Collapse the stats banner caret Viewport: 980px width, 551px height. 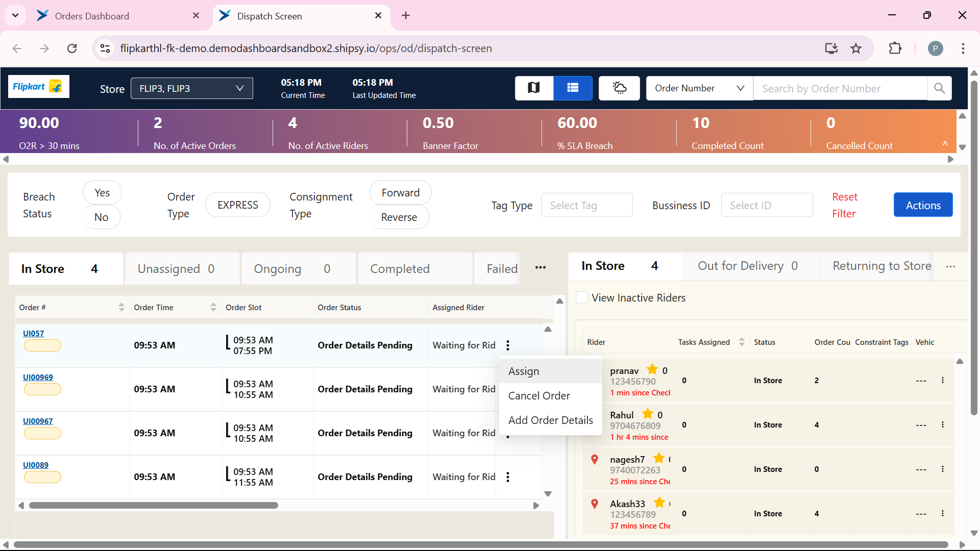coord(945,144)
